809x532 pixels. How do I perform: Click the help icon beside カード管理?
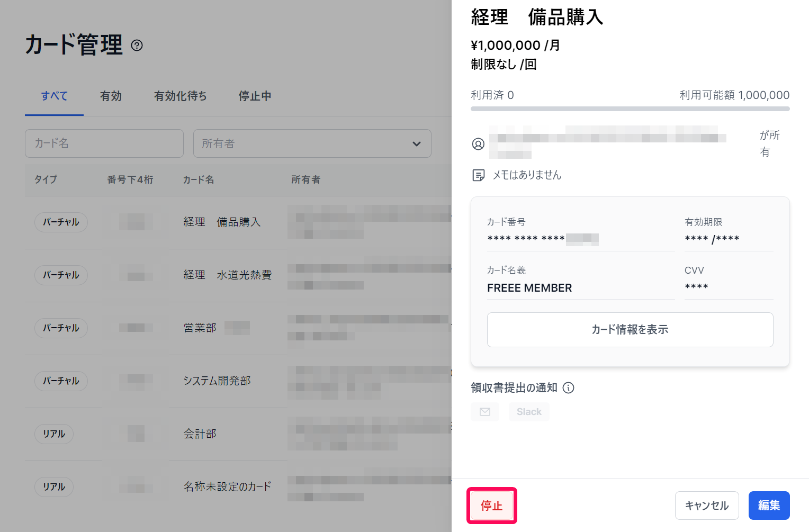tap(137, 46)
